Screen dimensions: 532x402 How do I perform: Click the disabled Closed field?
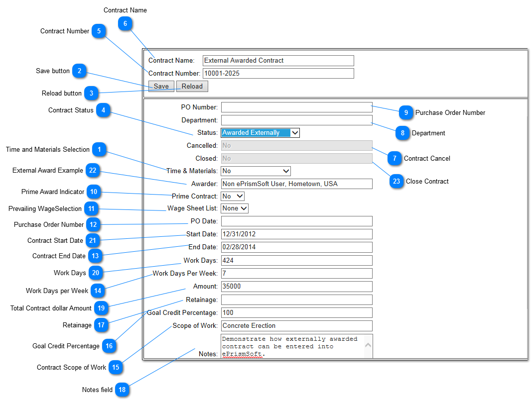[x=296, y=159]
